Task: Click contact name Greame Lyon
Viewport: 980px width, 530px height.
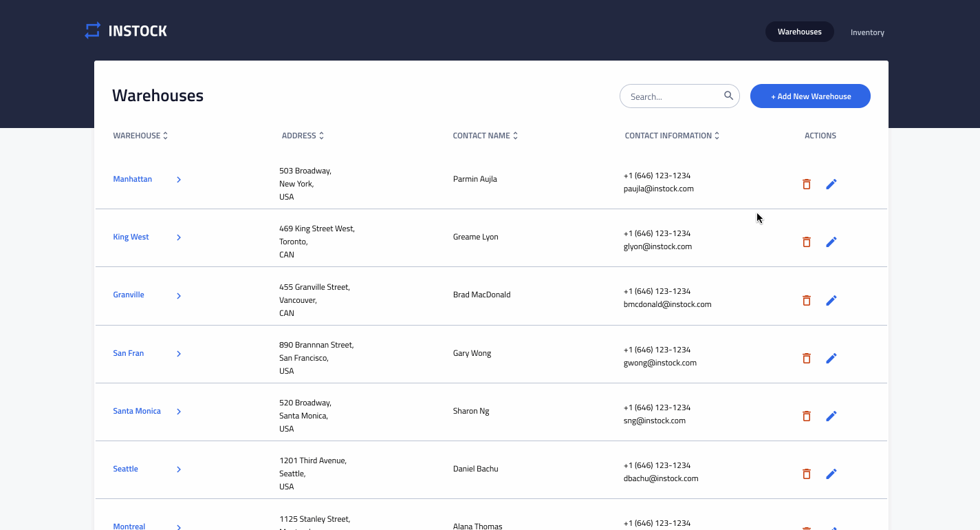Action: (x=476, y=237)
